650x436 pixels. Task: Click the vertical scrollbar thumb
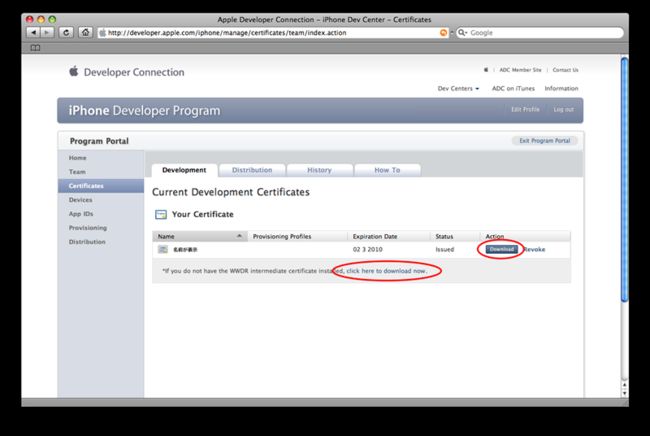click(624, 179)
